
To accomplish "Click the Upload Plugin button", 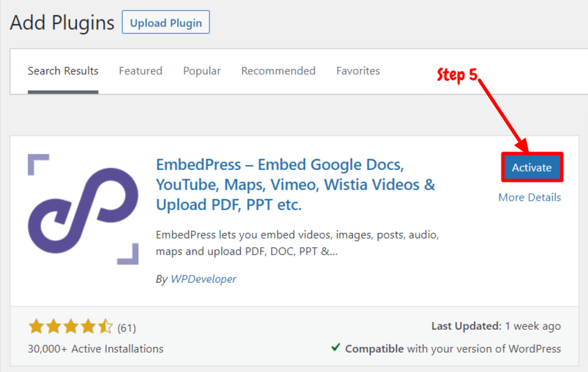I will click(165, 23).
